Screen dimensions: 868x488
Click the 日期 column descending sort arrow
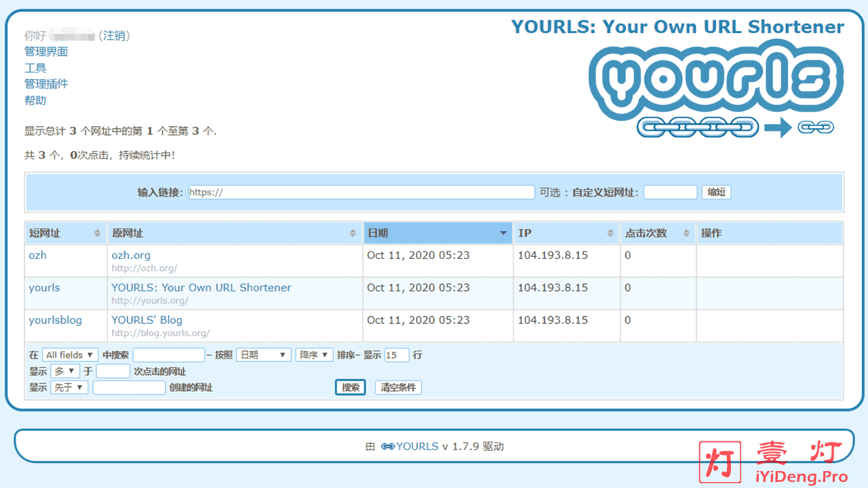(x=503, y=233)
